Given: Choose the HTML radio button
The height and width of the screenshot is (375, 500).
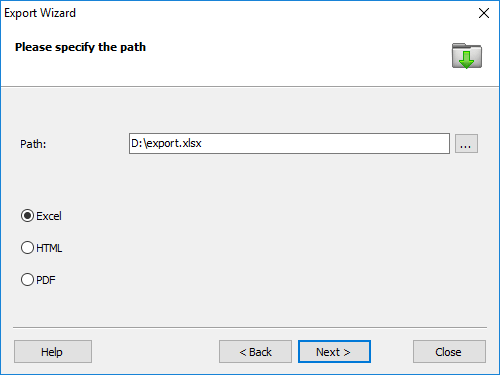Looking at the screenshot, I should click(27, 248).
